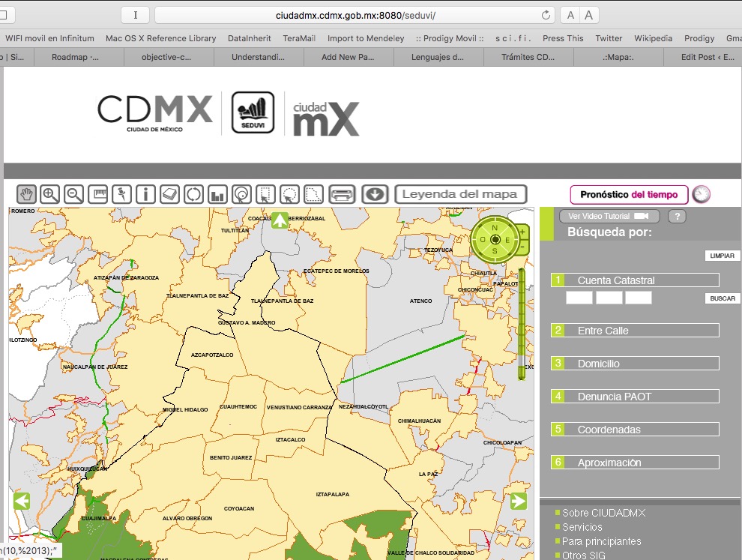Image resolution: width=742 pixels, height=560 pixels.
Task: Click the vertical green zoom slider
Action: (x=522, y=322)
